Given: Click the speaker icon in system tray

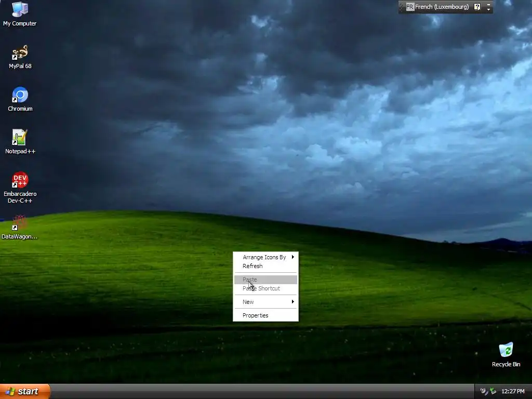Looking at the screenshot, I should coord(484,391).
